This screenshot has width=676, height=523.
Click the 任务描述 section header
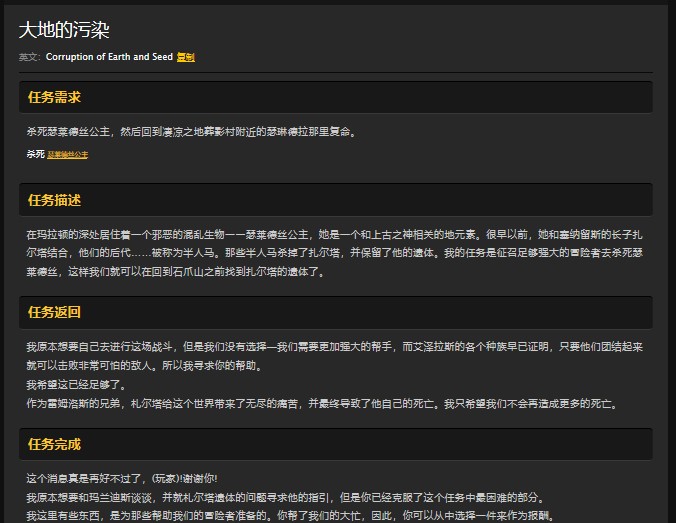(x=54, y=200)
